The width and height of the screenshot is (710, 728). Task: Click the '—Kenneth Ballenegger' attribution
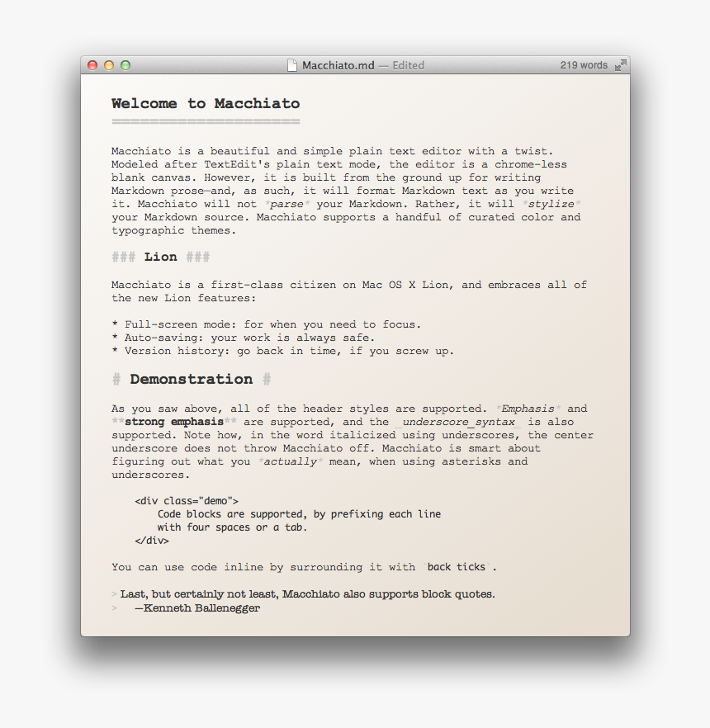click(197, 607)
